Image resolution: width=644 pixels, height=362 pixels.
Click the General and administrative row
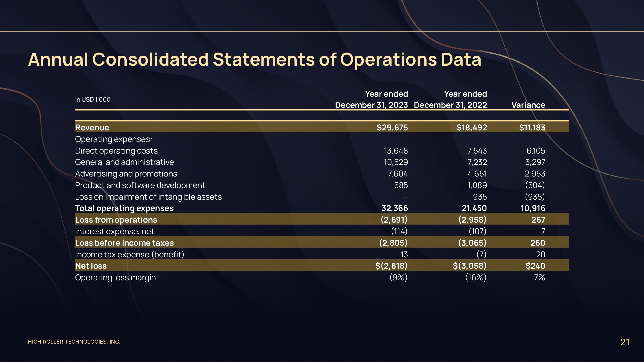(x=124, y=162)
